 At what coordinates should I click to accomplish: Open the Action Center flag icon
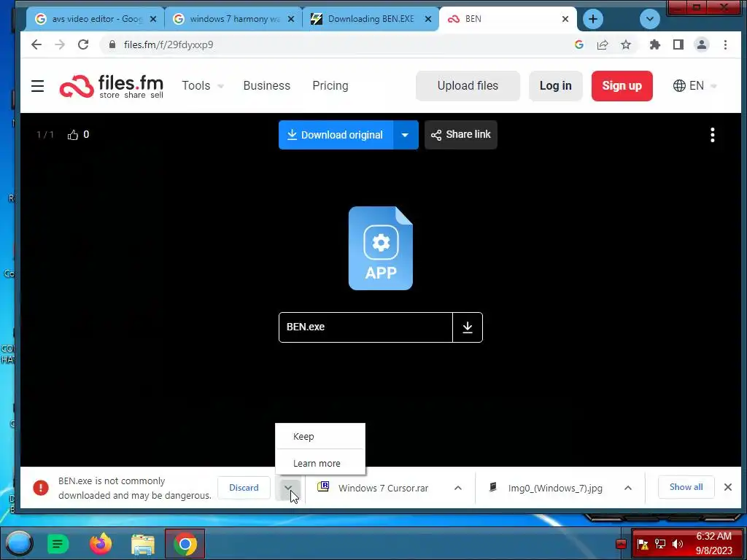[x=643, y=544]
